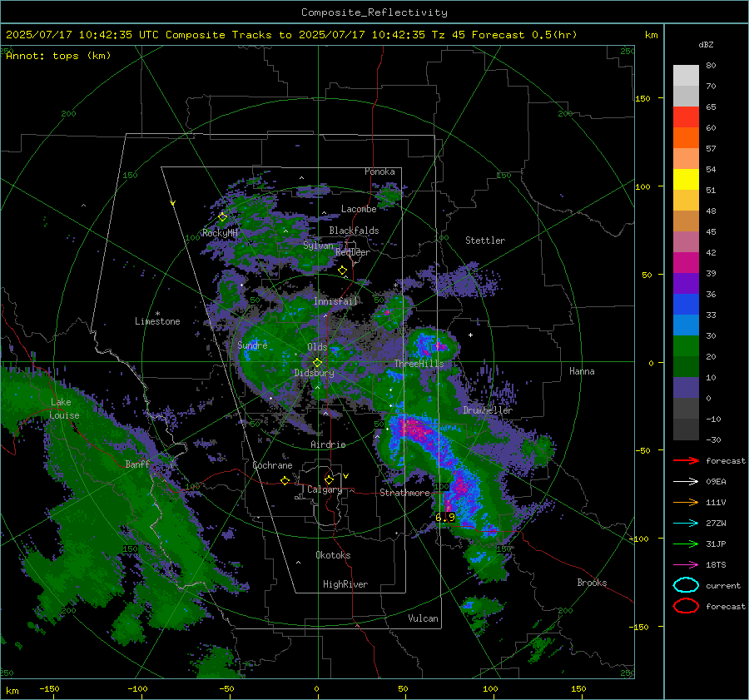Click the 6.9 storm top annotation
Image resolution: width=749 pixels, height=700 pixels.
point(444,518)
